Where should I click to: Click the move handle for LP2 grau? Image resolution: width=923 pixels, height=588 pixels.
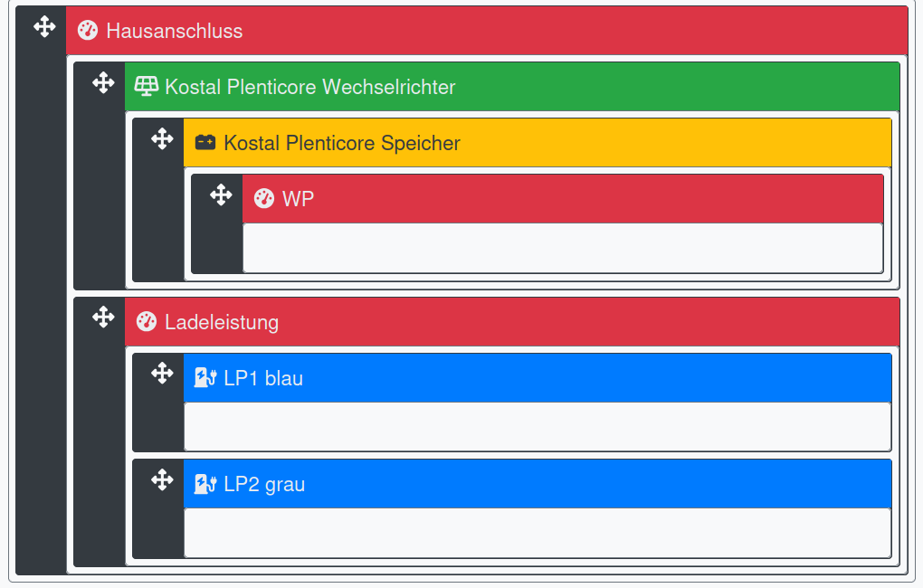tap(162, 480)
